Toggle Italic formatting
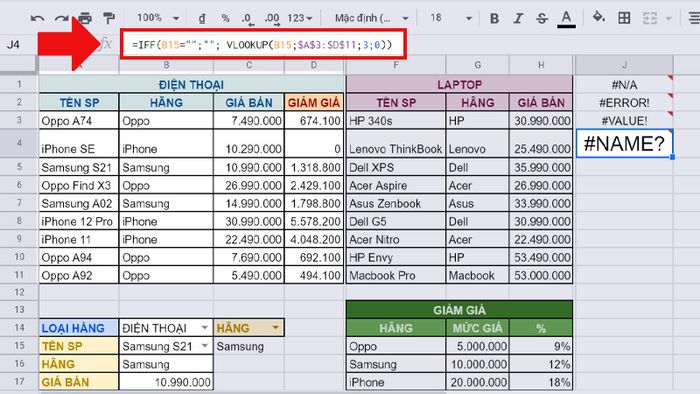 [x=518, y=18]
